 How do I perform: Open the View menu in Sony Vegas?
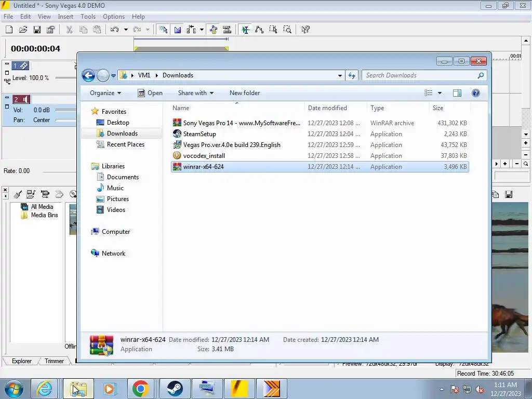(44, 16)
